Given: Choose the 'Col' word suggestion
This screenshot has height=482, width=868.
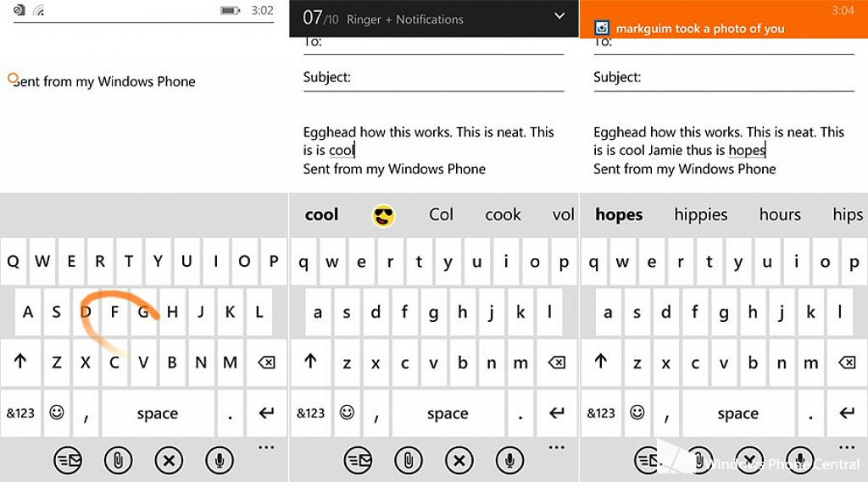Looking at the screenshot, I should pyautogui.click(x=441, y=214).
